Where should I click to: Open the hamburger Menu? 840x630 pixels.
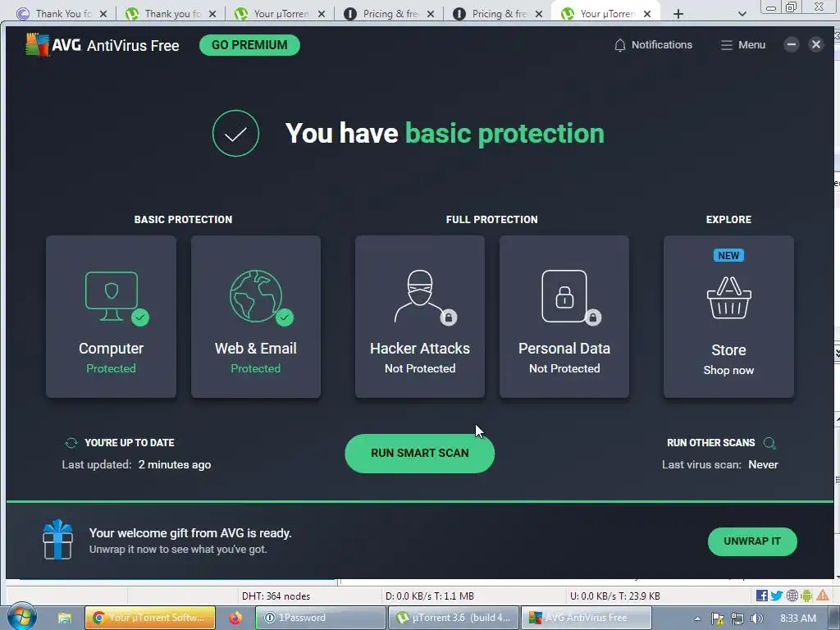[x=742, y=45]
